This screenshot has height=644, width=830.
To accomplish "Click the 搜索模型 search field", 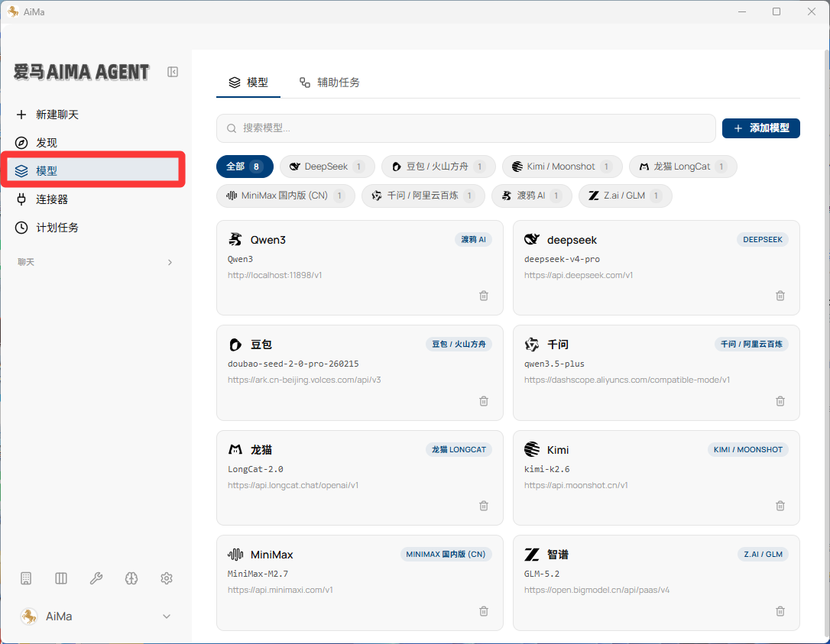I will coord(465,128).
